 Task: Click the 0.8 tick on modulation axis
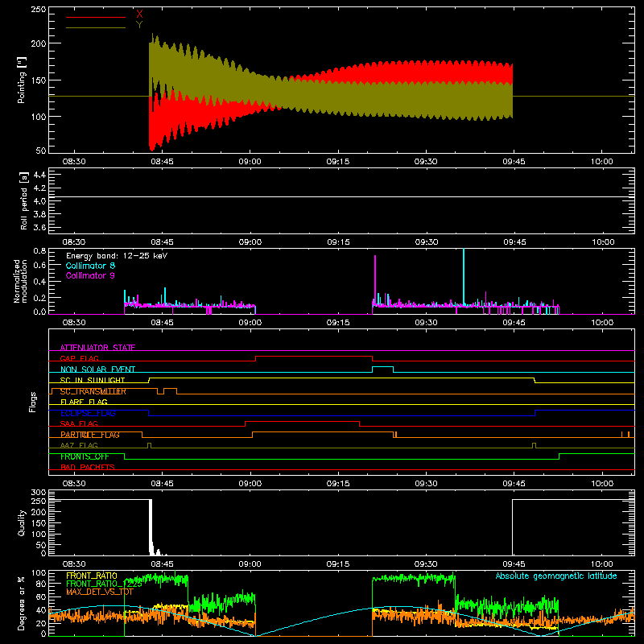[39, 250]
